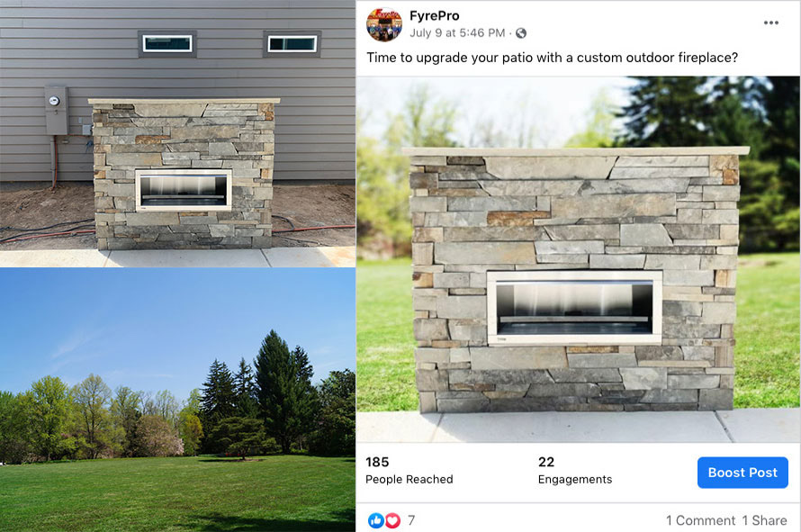Viewport: 801px width, 532px height.
Task: Click the 22 Engagements stat
Action: pos(575,470)
